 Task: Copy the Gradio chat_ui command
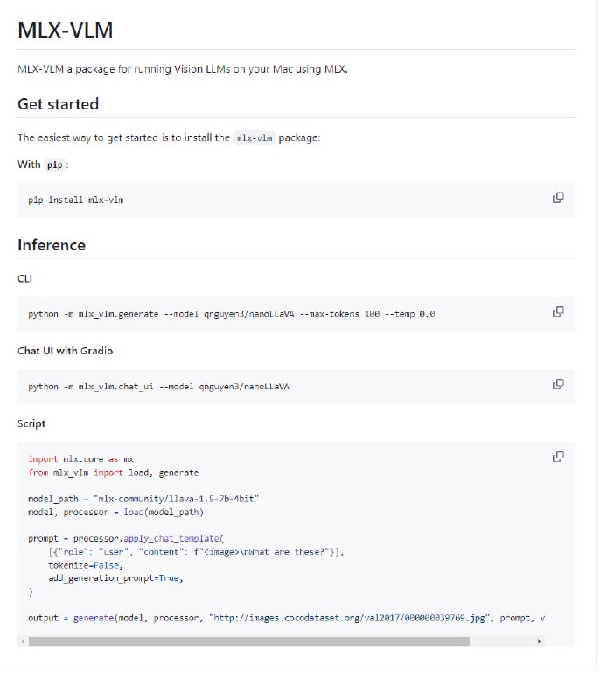point(558,384)
